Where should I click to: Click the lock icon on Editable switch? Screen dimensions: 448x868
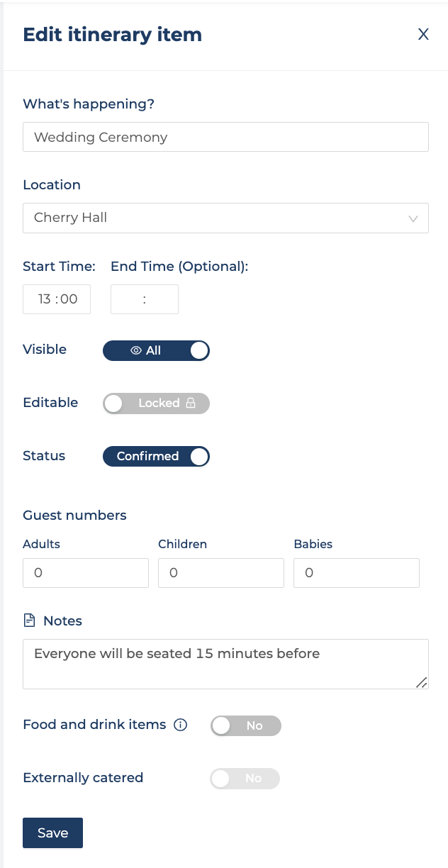tap(190, 403)
